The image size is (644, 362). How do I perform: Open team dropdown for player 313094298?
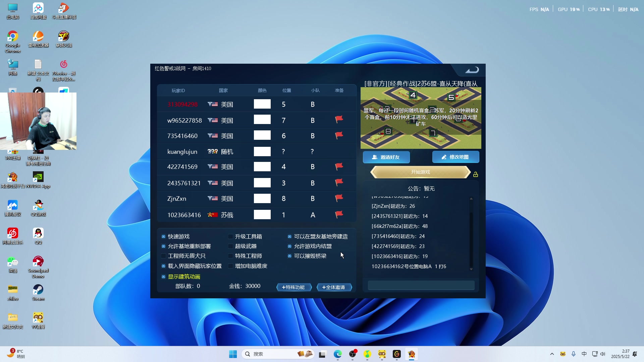click(313, 104)
